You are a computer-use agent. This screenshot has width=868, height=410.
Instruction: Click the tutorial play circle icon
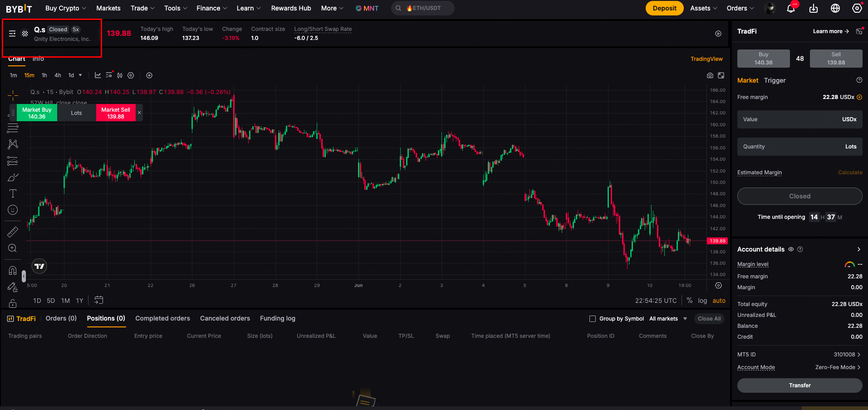point(718,34)
